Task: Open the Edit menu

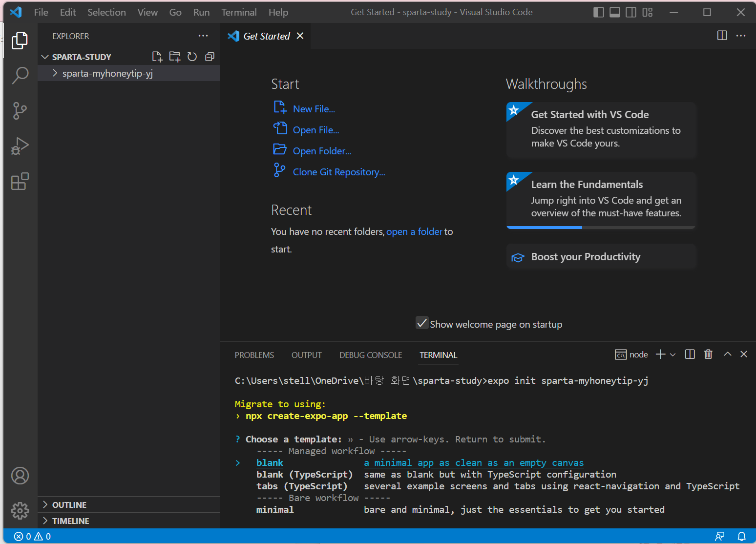Action: point(68,12)
